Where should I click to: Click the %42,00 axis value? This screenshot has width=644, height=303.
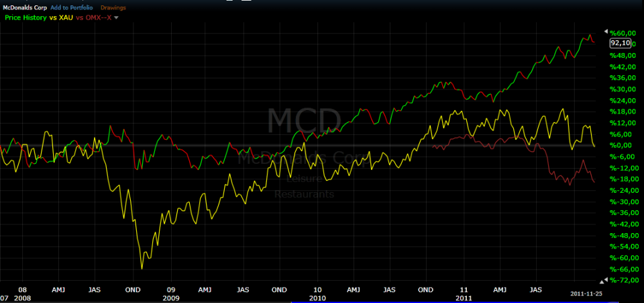(624, 67)
